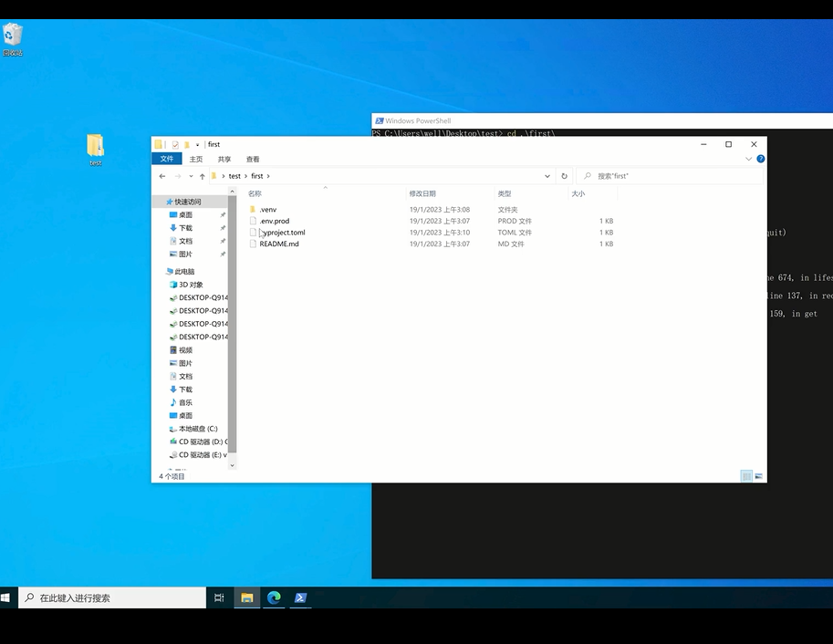Click the pin icon beside pinned 图片

223,254
